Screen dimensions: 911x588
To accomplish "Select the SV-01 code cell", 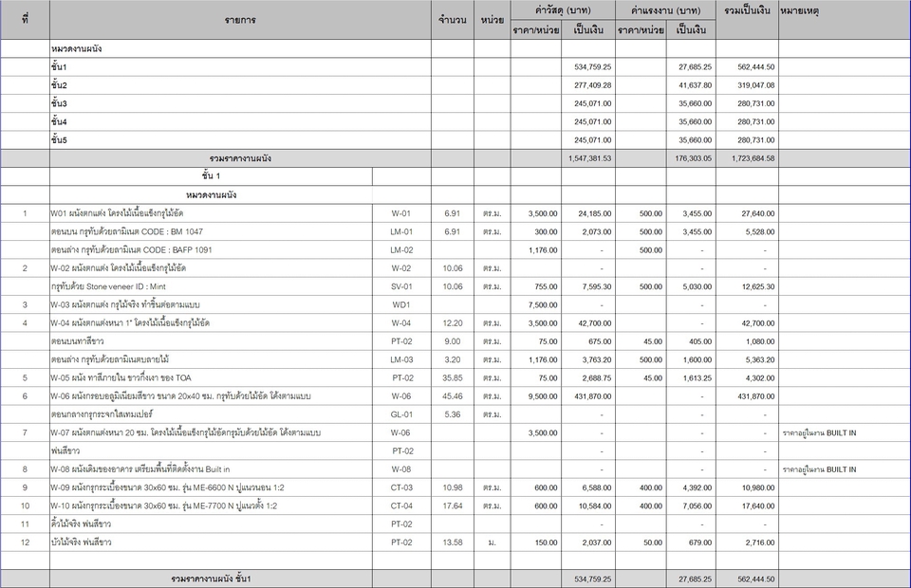I will click(x=401, y=286).
